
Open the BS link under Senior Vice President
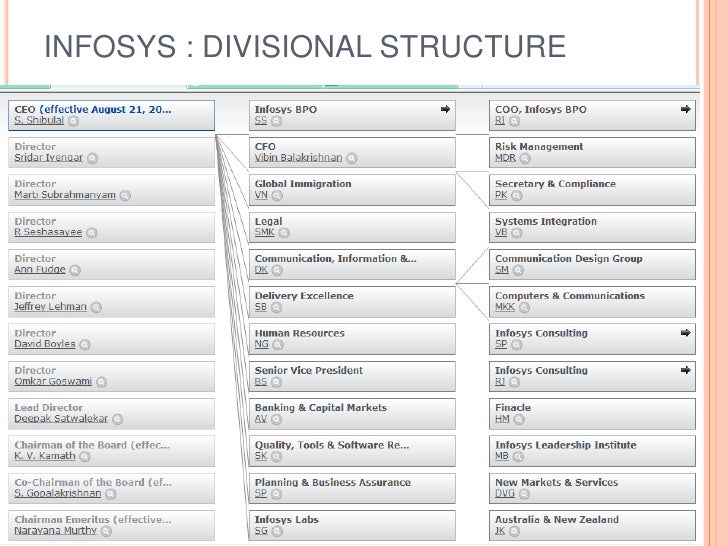click(x=260, y=381)
